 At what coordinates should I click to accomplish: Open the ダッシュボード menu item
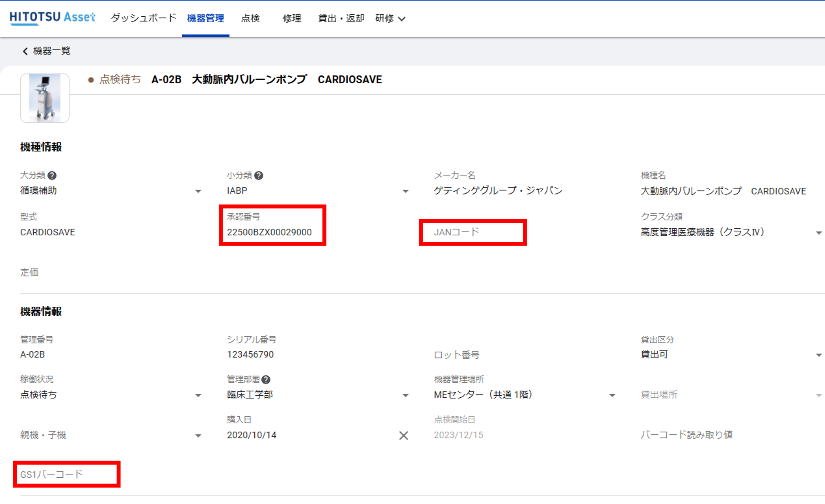[143, 18]
